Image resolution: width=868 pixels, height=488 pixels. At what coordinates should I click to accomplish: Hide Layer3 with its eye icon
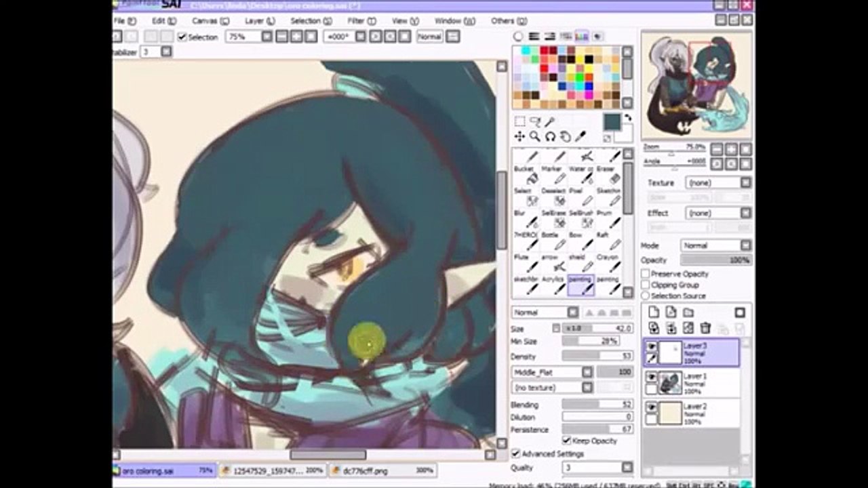pos(652,346)
